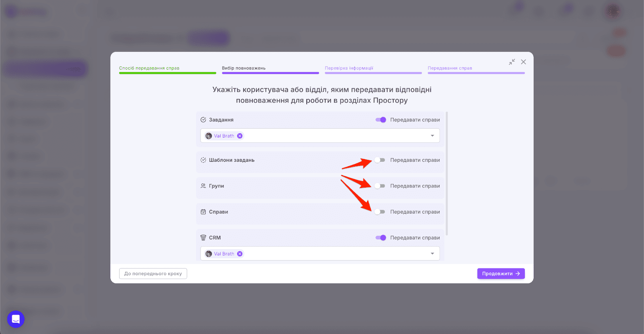The width and height of the screenshot is (644, 334).
Task: Enable transfer toggle for Групи
Action: [x=380, y=186]
